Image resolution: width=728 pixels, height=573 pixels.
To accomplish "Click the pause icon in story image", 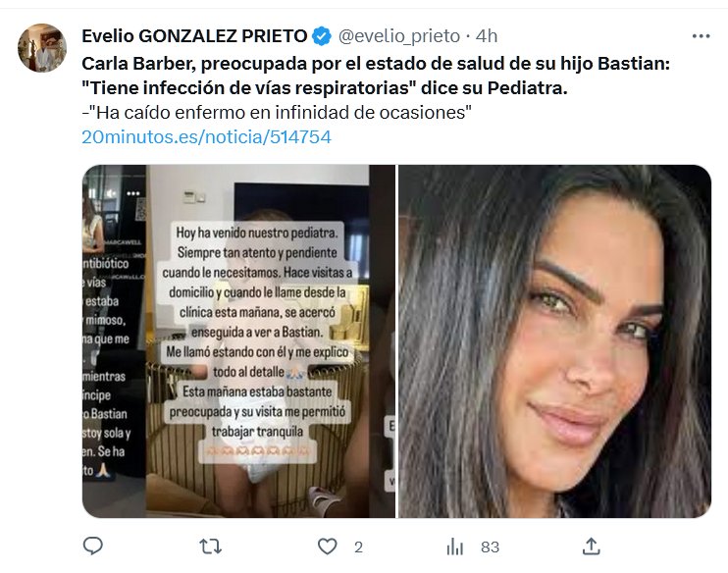I will coord(92,193).
